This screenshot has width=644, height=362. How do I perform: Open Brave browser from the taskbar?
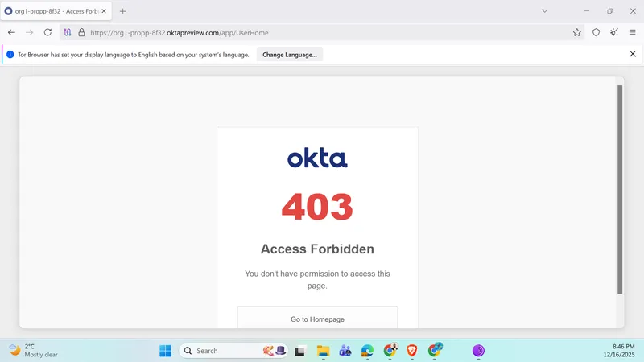[412, 351]
